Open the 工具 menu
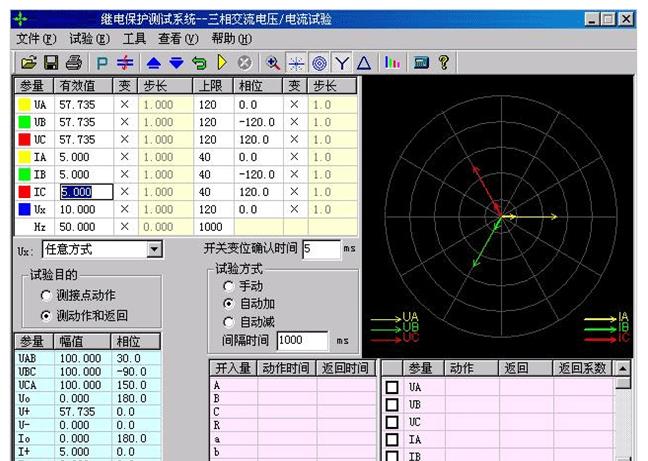648x461 pixels. (x=134, y=39)
